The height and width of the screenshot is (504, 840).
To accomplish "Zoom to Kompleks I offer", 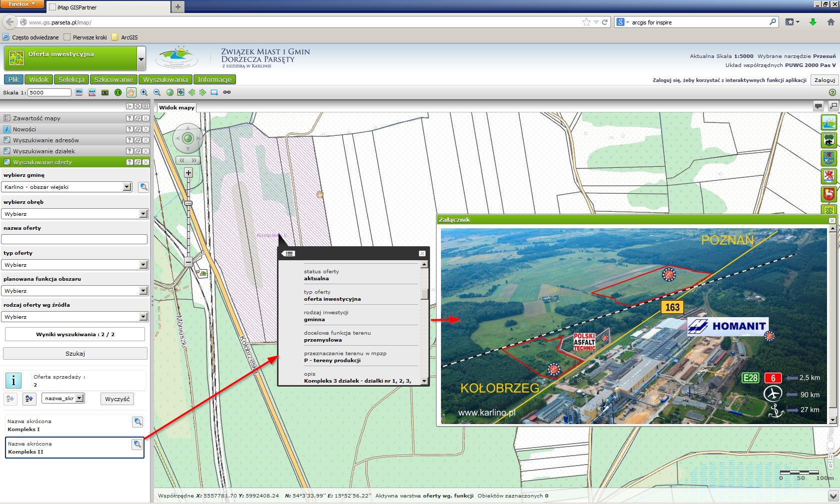I will click(137, 422).
